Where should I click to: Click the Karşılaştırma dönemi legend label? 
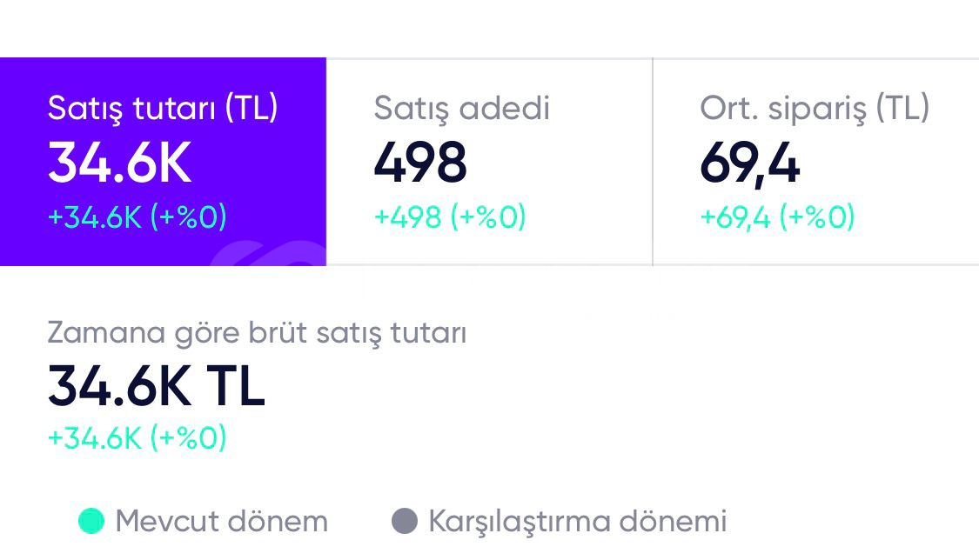pos(577,522)
